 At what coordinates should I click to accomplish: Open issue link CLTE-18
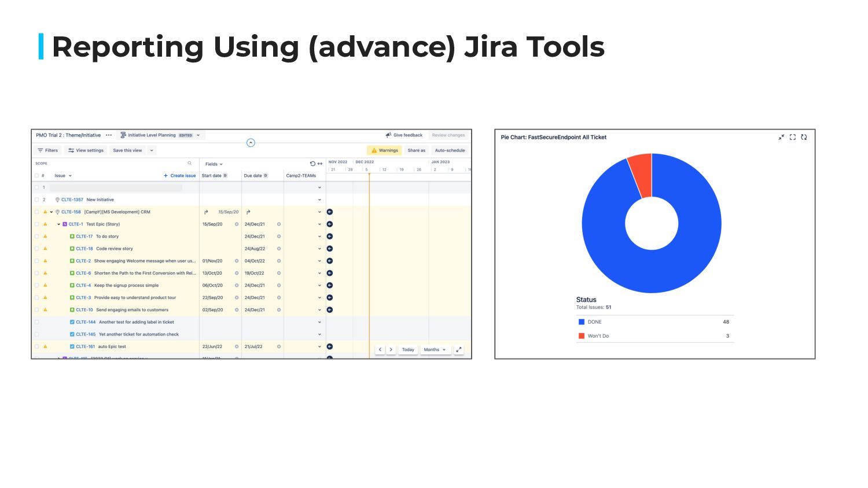[84, 249]
